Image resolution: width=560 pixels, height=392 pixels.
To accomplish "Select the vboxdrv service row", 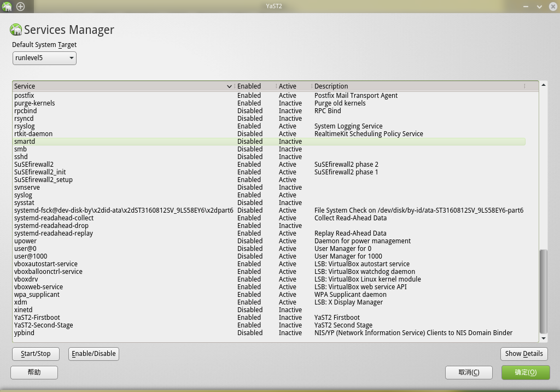I will [x=269, y=279].
